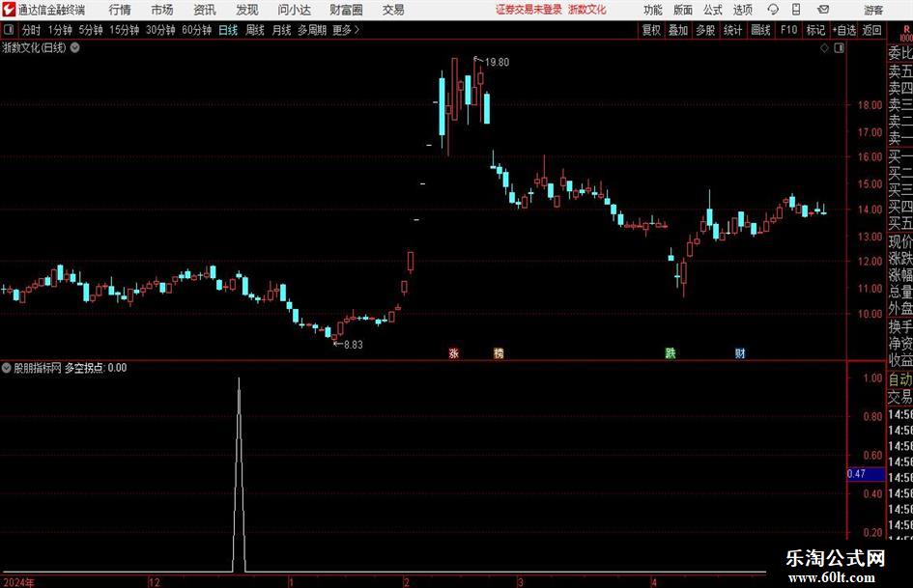Click the diamond icon at chart top-right
Screen dimensions: 913x588
(824, 48)
